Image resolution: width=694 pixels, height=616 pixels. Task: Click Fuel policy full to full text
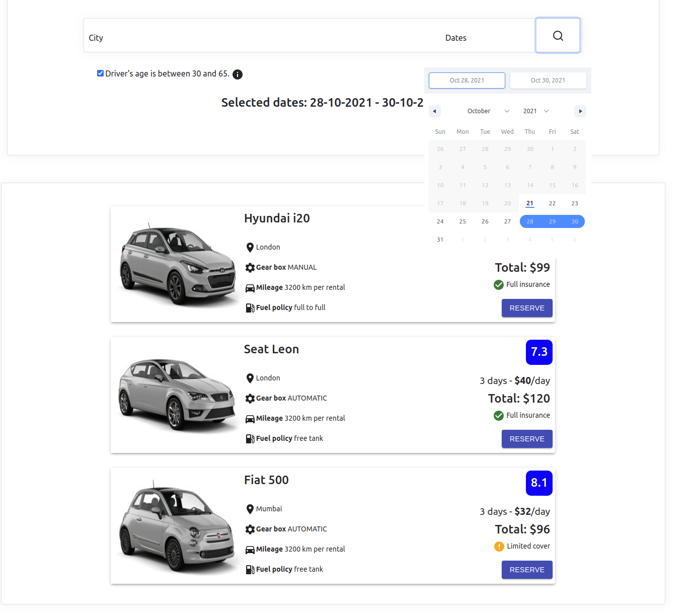click(x=291, y=308)
